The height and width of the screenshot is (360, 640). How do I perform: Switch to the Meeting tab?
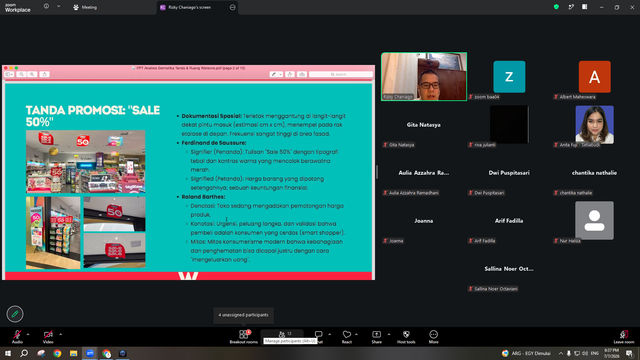pos(85,7)
